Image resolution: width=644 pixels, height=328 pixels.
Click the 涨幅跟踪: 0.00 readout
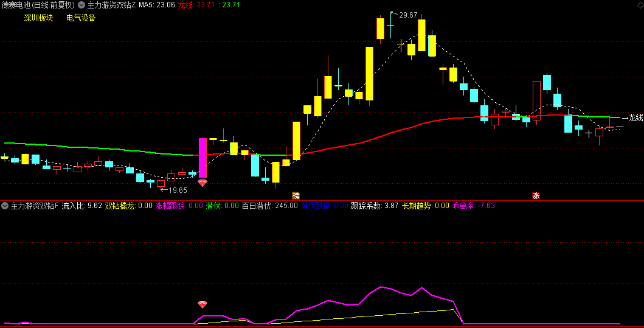[x=179, y=206]
